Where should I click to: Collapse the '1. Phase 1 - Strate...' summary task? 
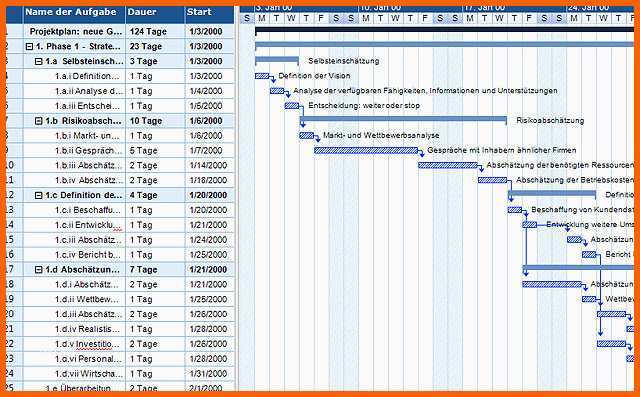coord(29,47)
